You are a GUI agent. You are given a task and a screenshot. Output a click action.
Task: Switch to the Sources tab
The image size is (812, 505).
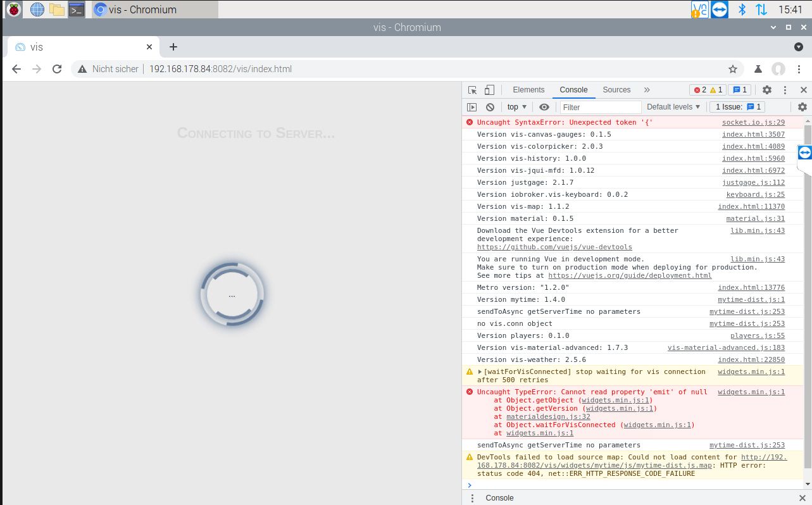pyautogui.click(x=616, y=90)
